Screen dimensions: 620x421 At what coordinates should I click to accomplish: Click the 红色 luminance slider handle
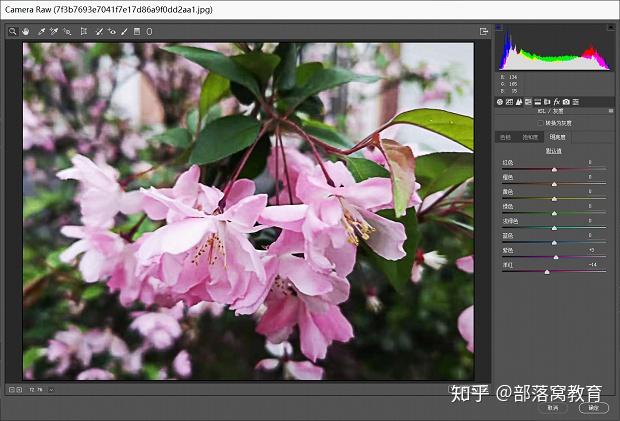click(x=554, y=170)
